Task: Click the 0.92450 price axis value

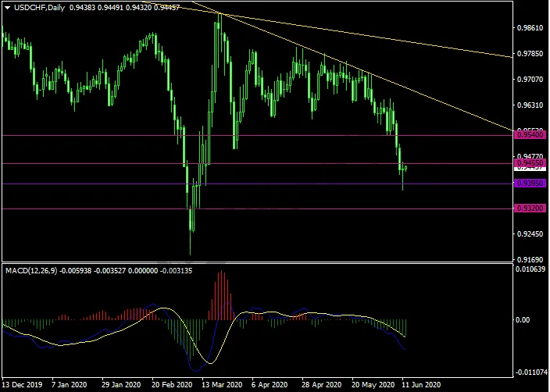Action: (x=530, y=233)
